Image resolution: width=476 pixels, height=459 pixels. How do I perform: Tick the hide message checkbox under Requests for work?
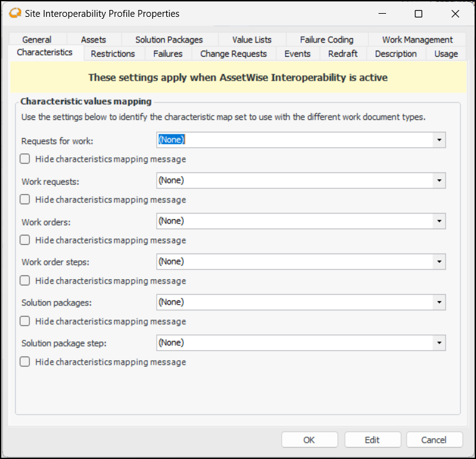pos(25,159)
